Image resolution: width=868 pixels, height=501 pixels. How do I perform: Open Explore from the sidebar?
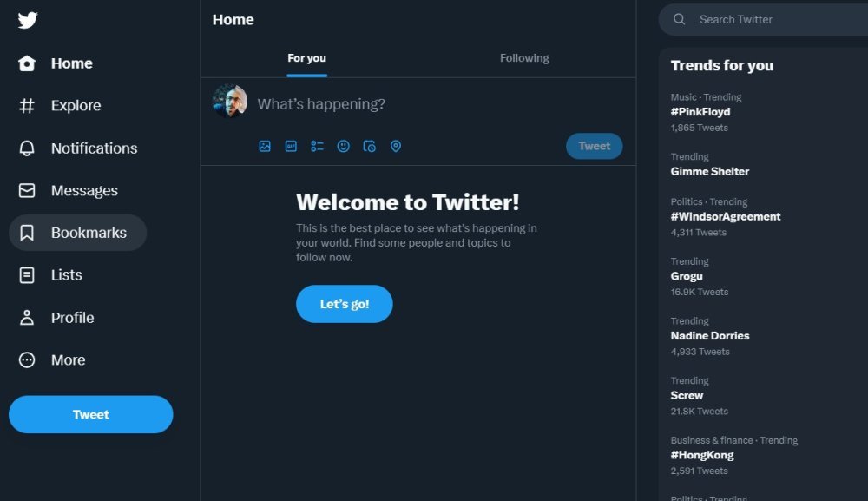click(x=76, y=106)
